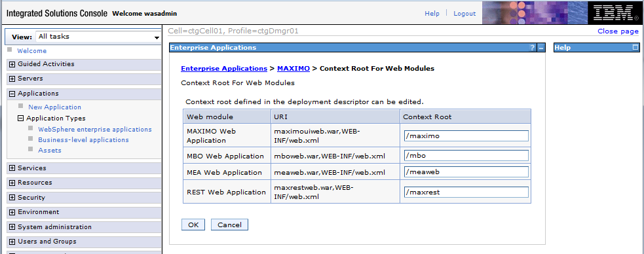Select meaweb.war URI cell
Viewport: 644px width, 254px height.
[x=335, y=172]
